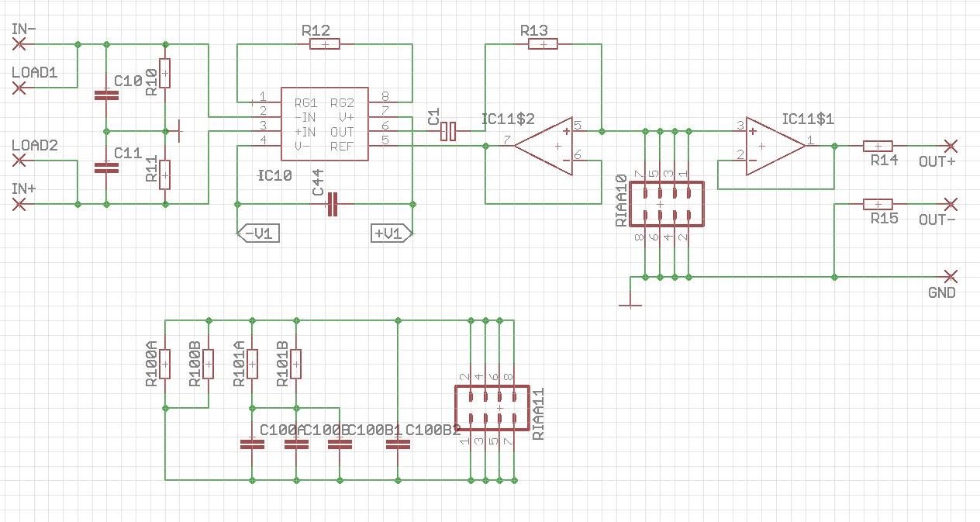The image size is (980, 522).
Task: Click the LOAD2 terminal cross
Action: point(19,161)
